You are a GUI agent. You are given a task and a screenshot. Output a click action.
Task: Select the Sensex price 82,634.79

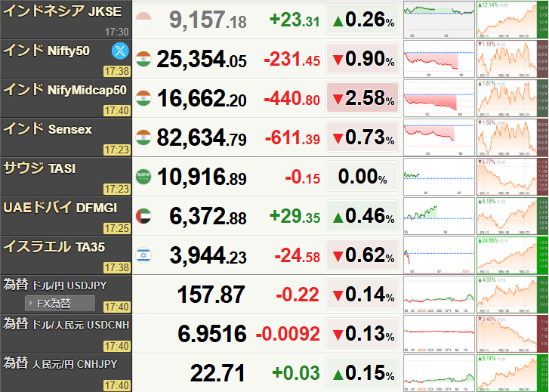pos(202,137)
